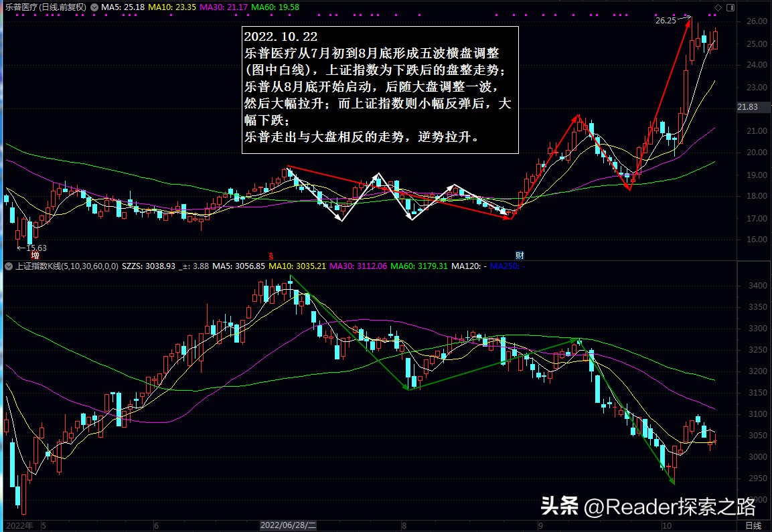Click the diamond marker icon at top right

tap(718, 7)
